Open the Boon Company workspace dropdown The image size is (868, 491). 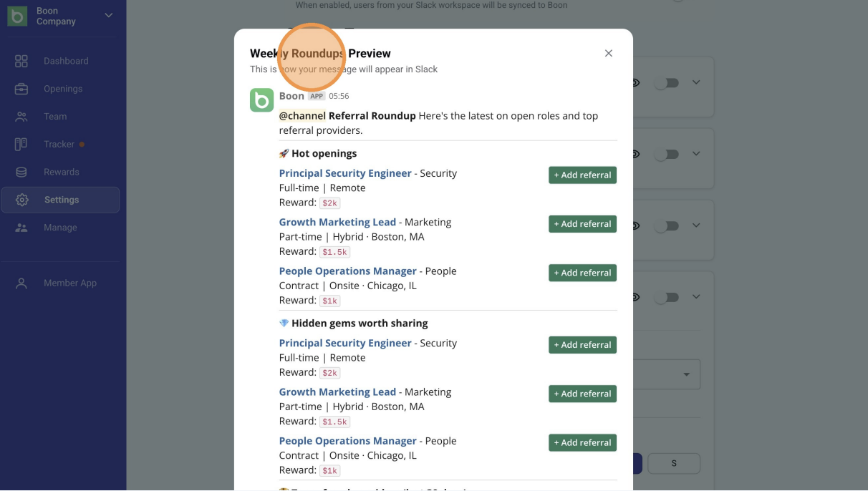(109, 16)
